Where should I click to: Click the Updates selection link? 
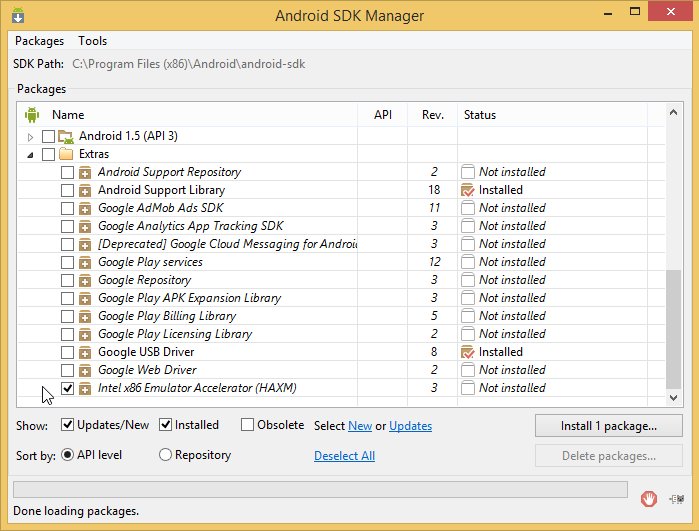tap(411, 426)
